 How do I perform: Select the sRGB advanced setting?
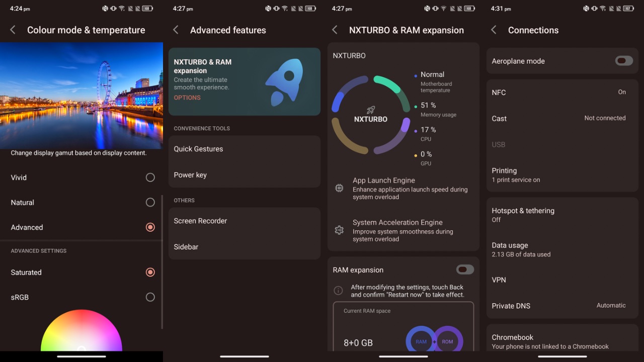pyautogui.click(x=81, y=297)
